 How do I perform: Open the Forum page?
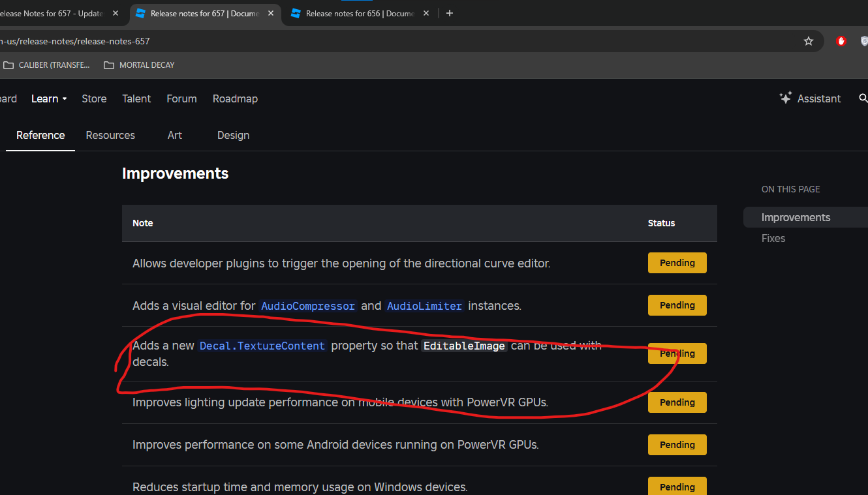pos(181,98)
